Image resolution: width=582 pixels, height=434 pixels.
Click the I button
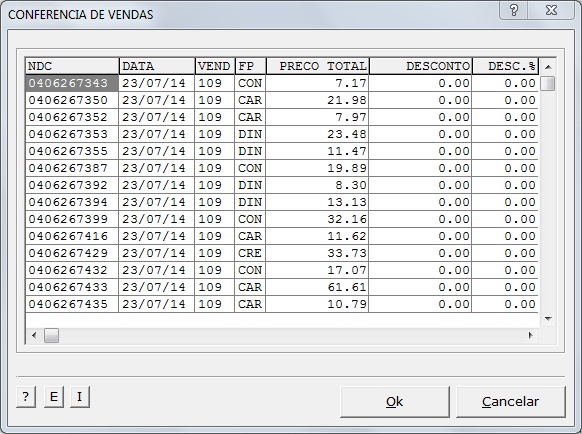[x=80, y=397]
